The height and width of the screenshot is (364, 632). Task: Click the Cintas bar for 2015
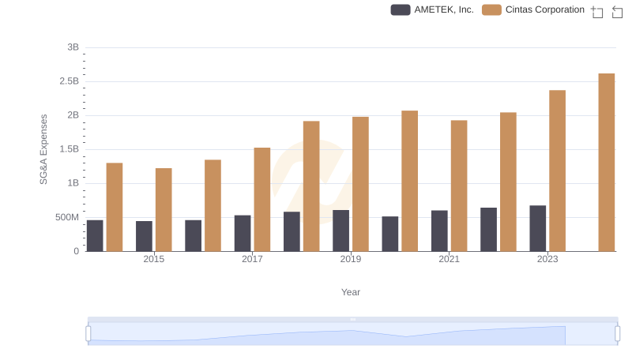point(164,210)
